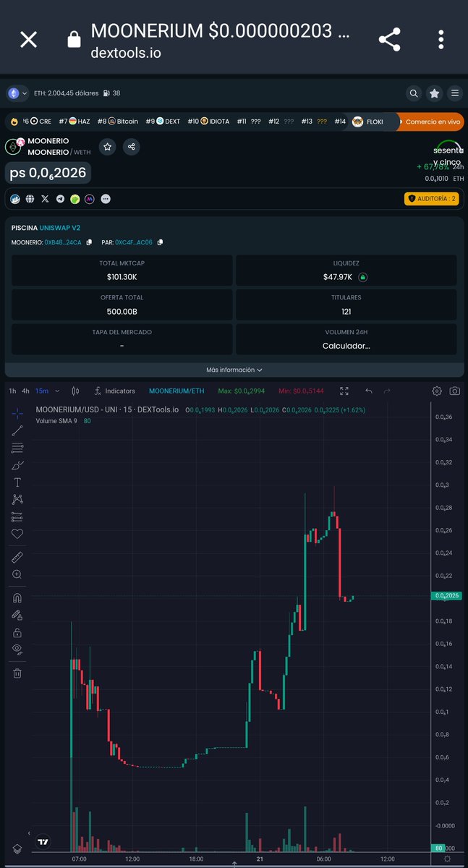Open the token website globe icon
The width and height of the screenshot is (468, 868).
point(30,198)
